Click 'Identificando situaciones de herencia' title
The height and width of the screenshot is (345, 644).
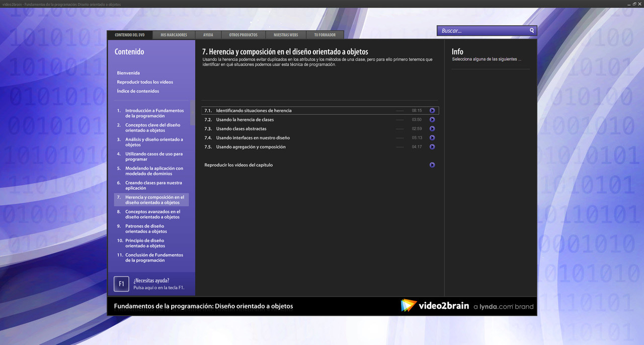pyautogui.click(x=254, y=110)
